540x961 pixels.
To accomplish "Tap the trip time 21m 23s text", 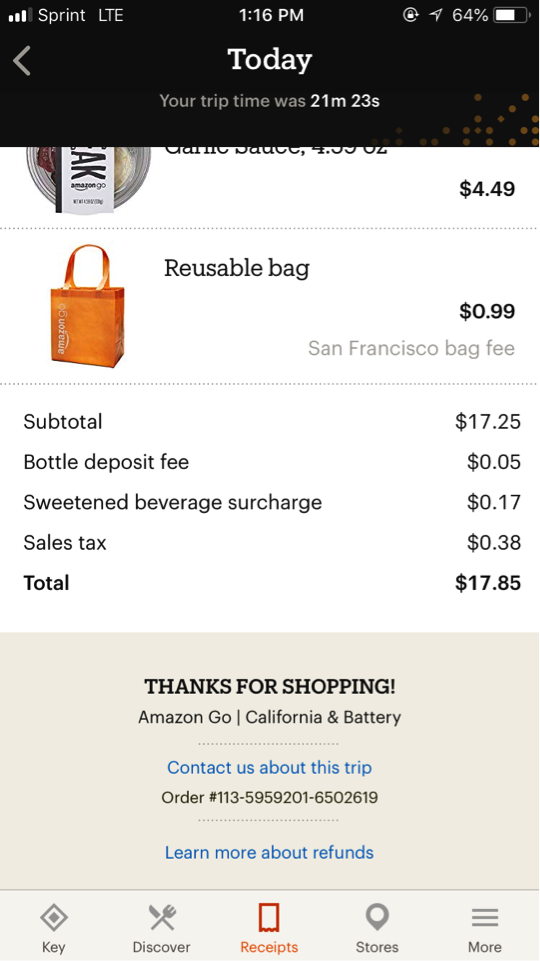I will pyautogui.click(x=345, y=101).
